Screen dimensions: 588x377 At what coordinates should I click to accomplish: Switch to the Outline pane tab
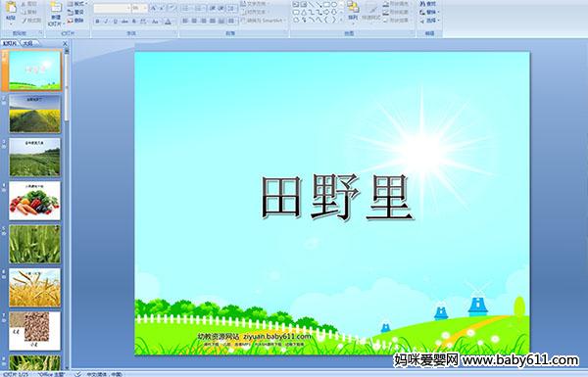point(27,43)
